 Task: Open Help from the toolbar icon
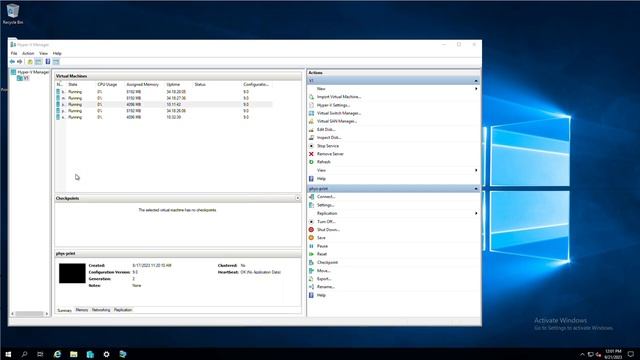coord(48,62)
